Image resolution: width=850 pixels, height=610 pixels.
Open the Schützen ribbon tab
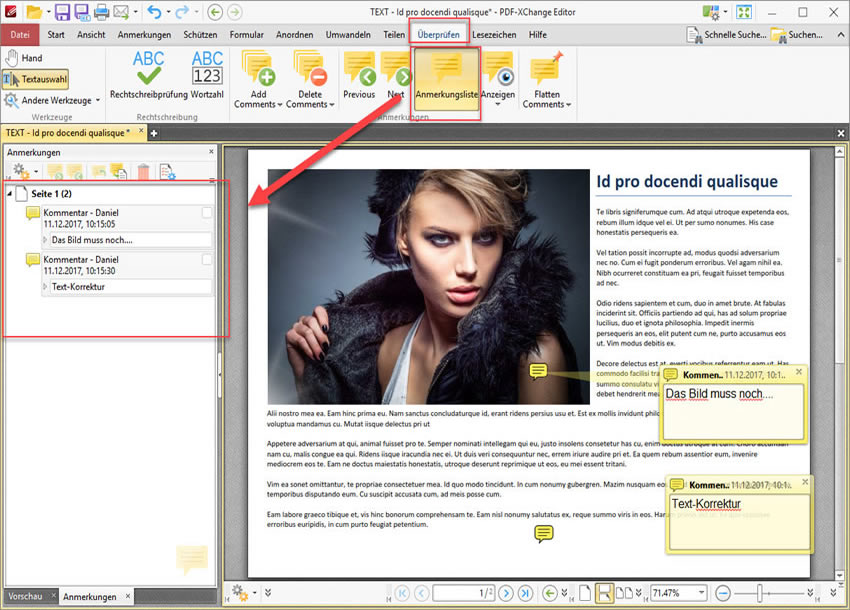click(x=200, y=35)
